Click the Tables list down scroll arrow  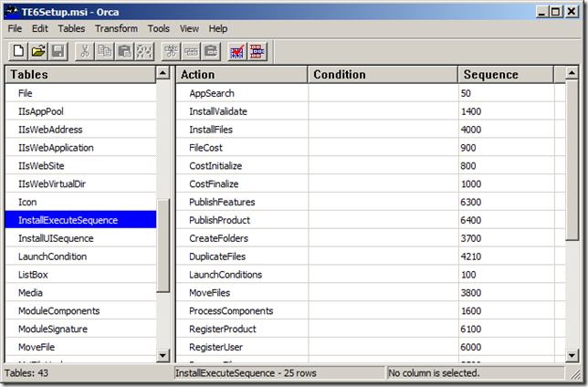(163, 355)
